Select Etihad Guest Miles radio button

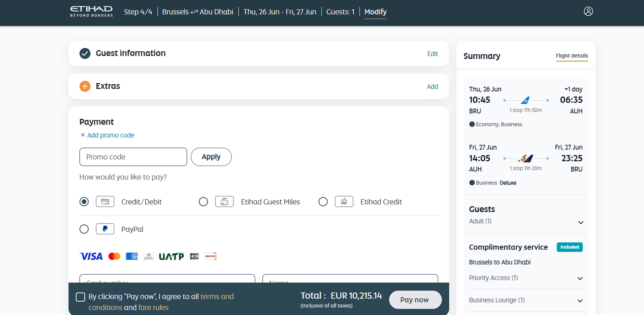coord(203,201)
